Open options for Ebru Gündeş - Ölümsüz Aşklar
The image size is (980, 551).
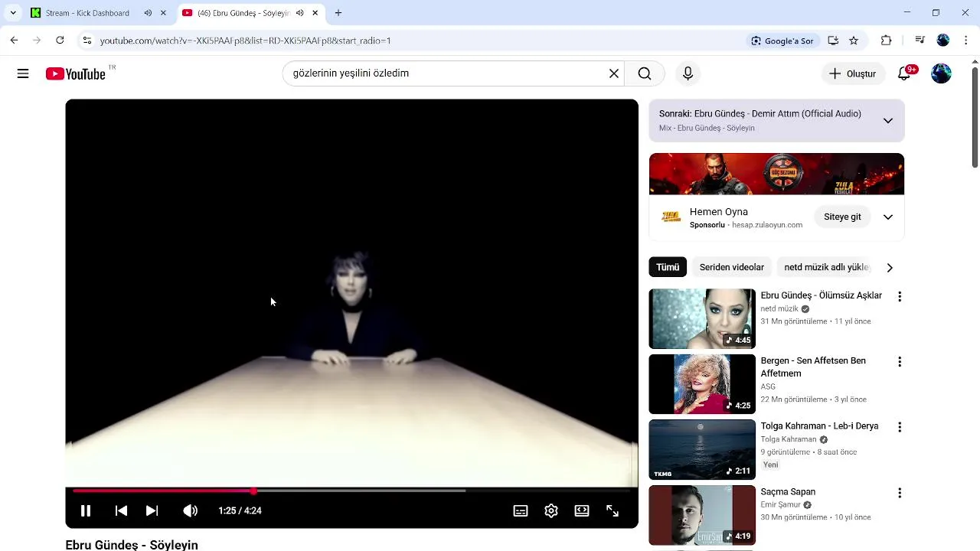pyautogui.click(x=900, y=296)
